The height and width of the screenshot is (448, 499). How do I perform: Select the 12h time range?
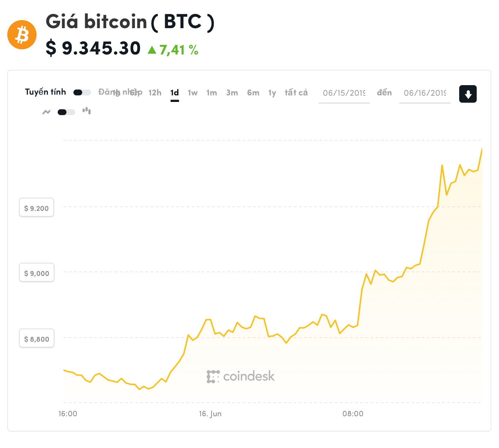[155, 93]
